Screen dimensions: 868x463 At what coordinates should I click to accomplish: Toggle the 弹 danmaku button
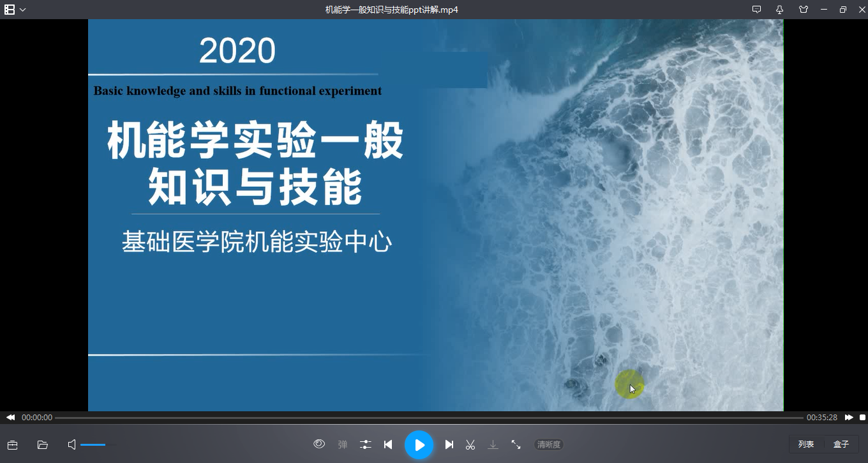(343, 444)
